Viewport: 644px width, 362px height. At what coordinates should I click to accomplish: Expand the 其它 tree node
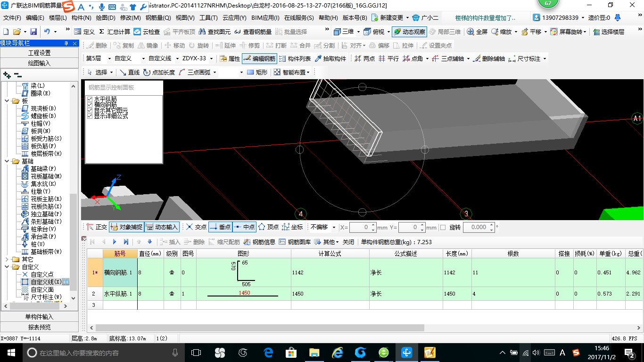7,259
